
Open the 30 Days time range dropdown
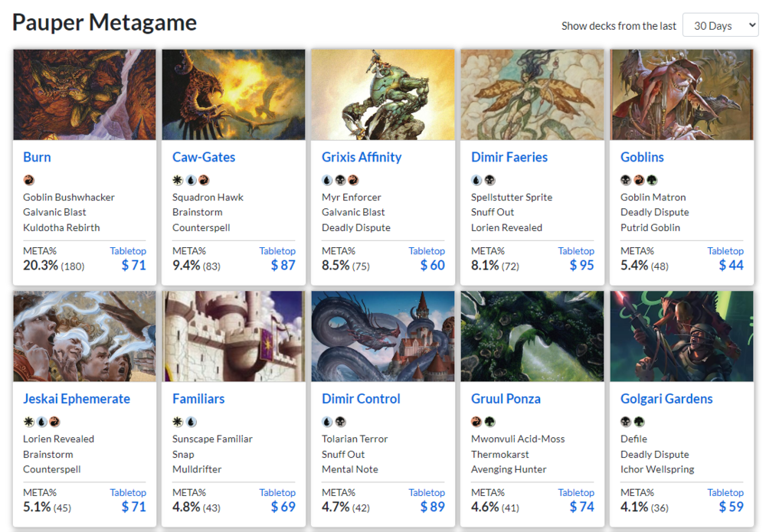point(720,25)
